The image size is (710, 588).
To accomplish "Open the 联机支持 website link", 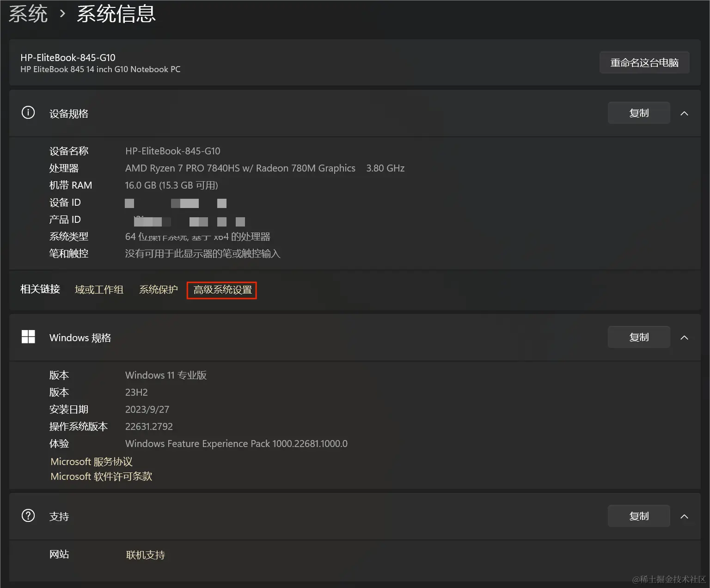I will (x=145, y=555).
